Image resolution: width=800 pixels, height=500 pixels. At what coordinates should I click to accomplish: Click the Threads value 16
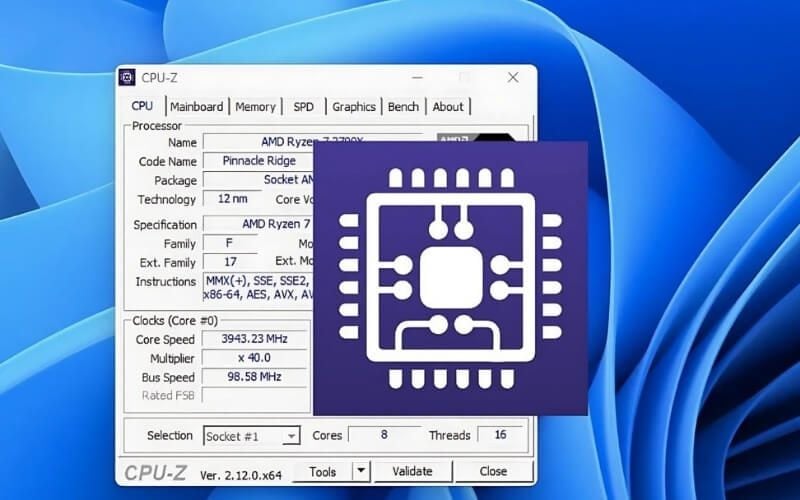tap(500, 435)
